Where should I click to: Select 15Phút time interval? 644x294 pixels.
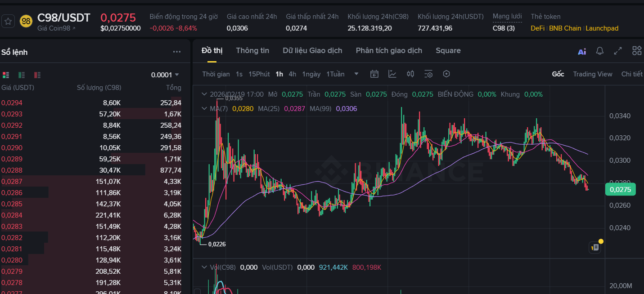pyautogui.click(x=259, y=74)
